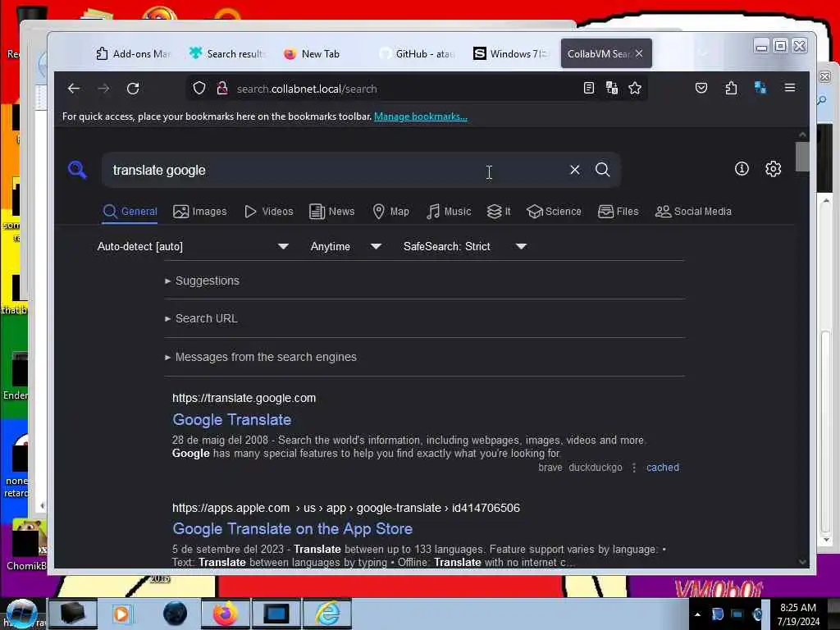Screen dimensions: 840x630
Task: Open the SafeSearch: Strict dropdown
Action: [x=464, y=246]
